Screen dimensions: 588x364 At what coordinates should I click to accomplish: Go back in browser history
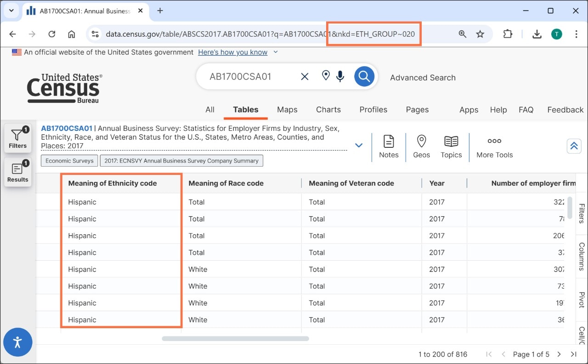pyautogui.click(x=13, y=34)
